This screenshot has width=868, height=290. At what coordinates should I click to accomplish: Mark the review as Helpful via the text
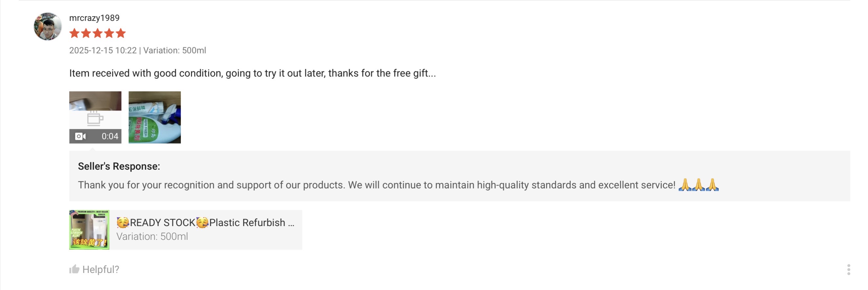[100, 269]
